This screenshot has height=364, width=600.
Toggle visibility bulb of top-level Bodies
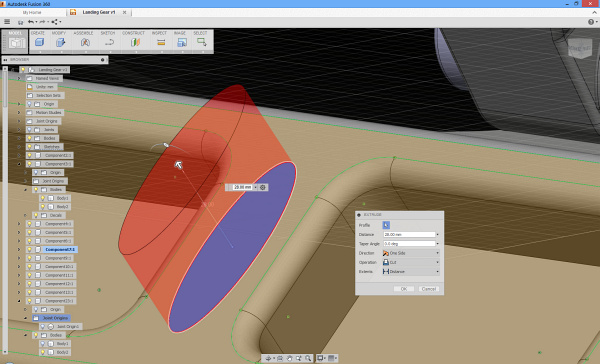tap(29, 138)
